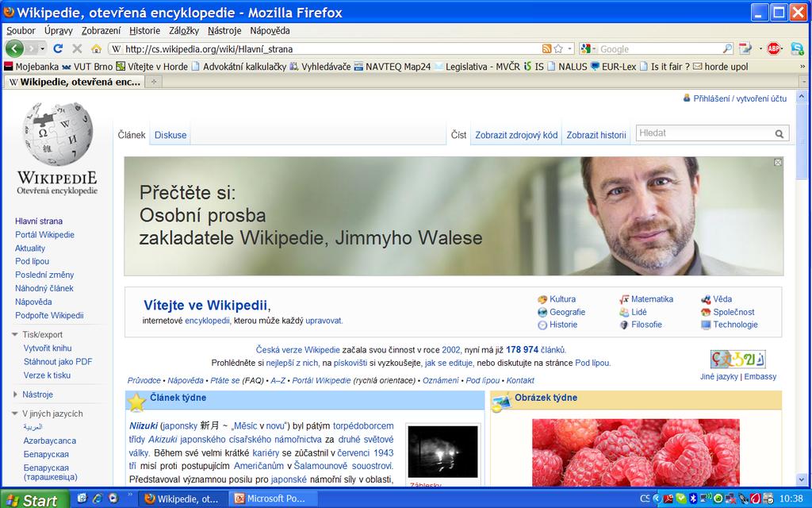Follow the Náhodný článek link
812x508 pixels.
tap(44, 288)
